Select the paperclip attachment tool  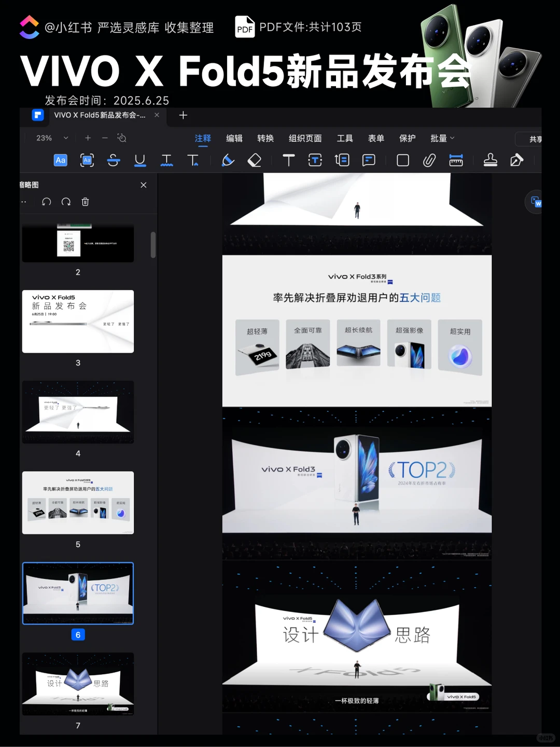click(429, 160)
